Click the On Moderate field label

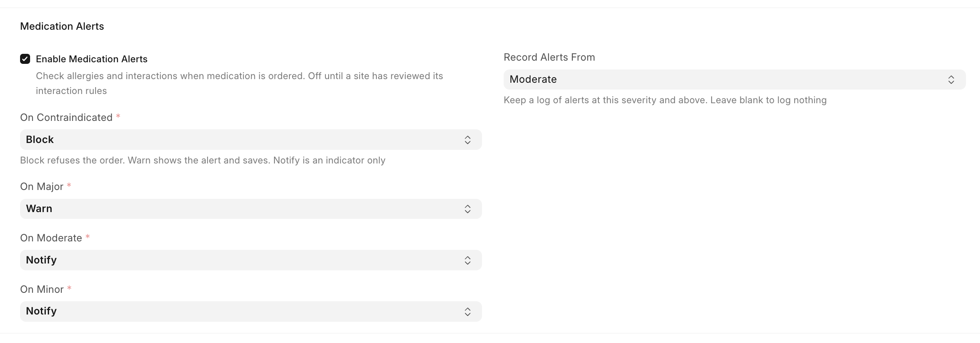point(51,238)
